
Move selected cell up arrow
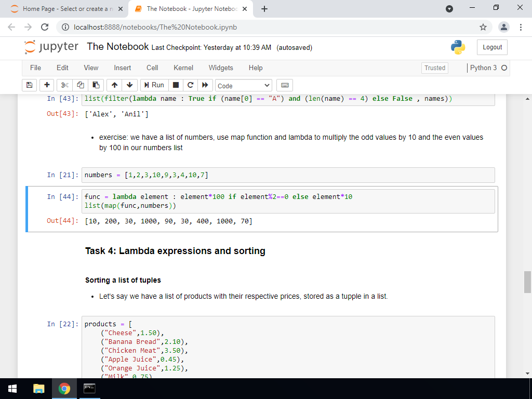pyautogui.click(x=114, y=85)
